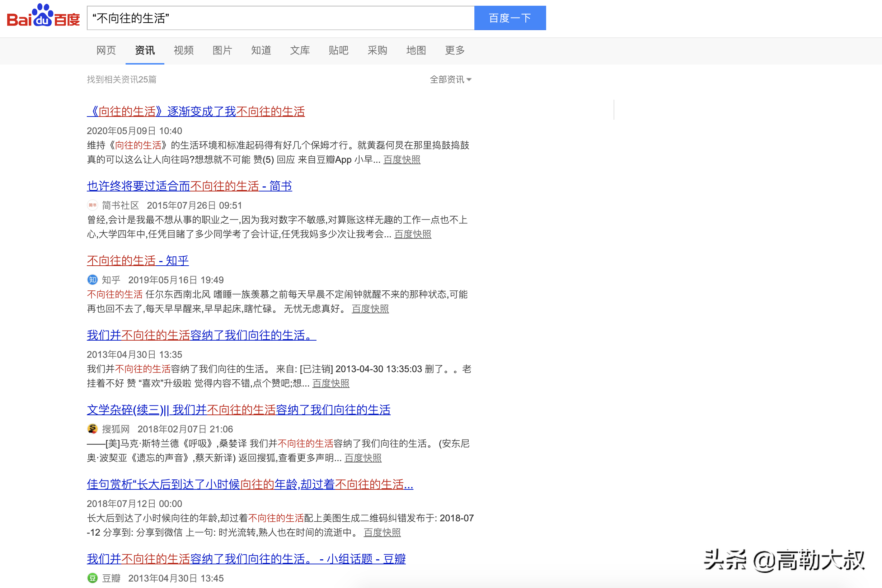Click the date 2013年04月30日 13:45
The height and width of the screenshot is (588, 882).
click(176, 578)
